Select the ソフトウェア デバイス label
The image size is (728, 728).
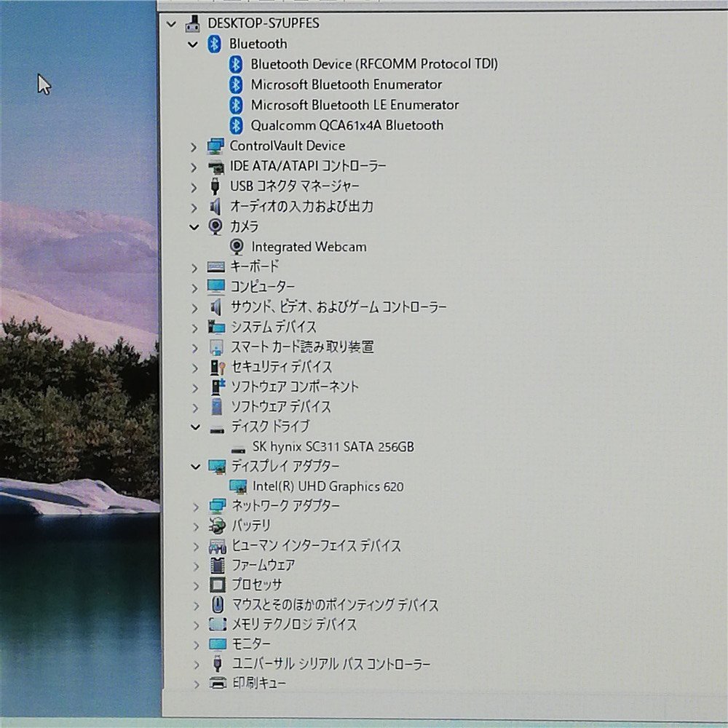[281, 407]
